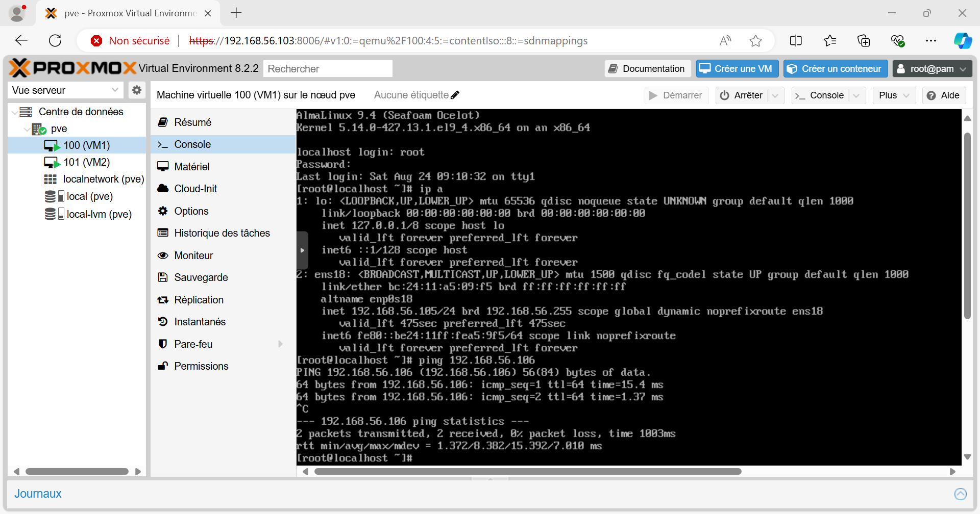The width and height of the screenshot is (980, 514).
Task: Click Créer un conteneur button
Action: coord(836,69)
